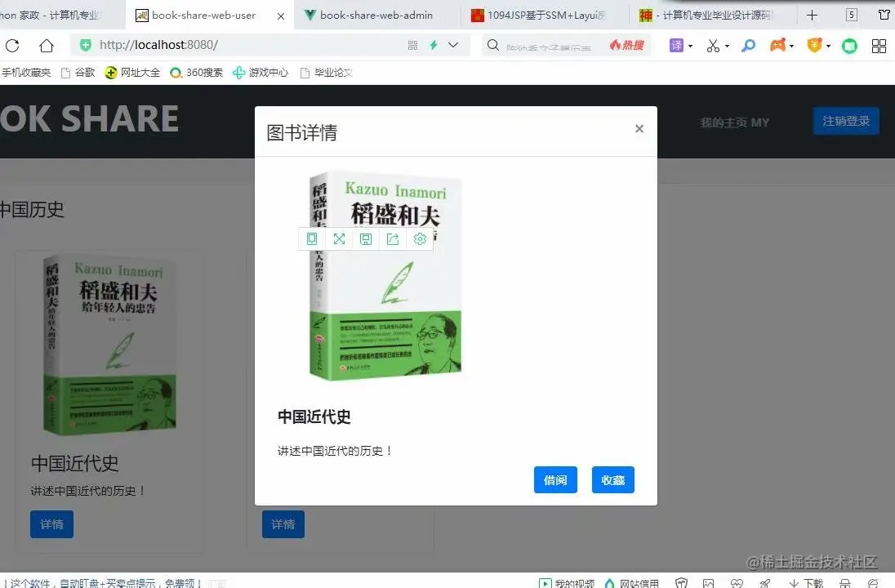Screen dimensions: 895x588
Task: Open the extensions grid icon
Action: 879,46
